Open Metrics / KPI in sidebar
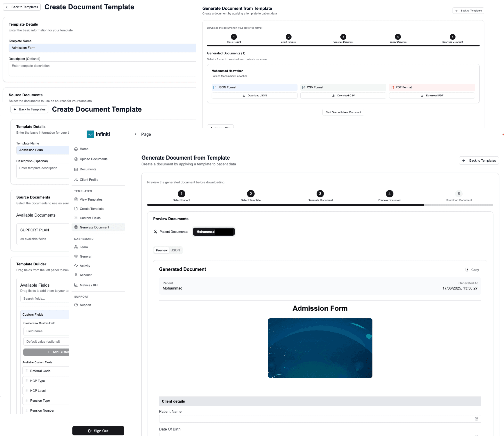Image resolution: width=504 pixels, height=436 pixels. [x=89, y=285]
